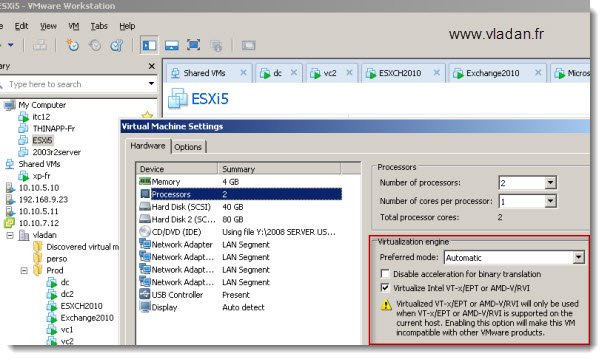Open Number of processors dropdown

[x=551, y=183]
